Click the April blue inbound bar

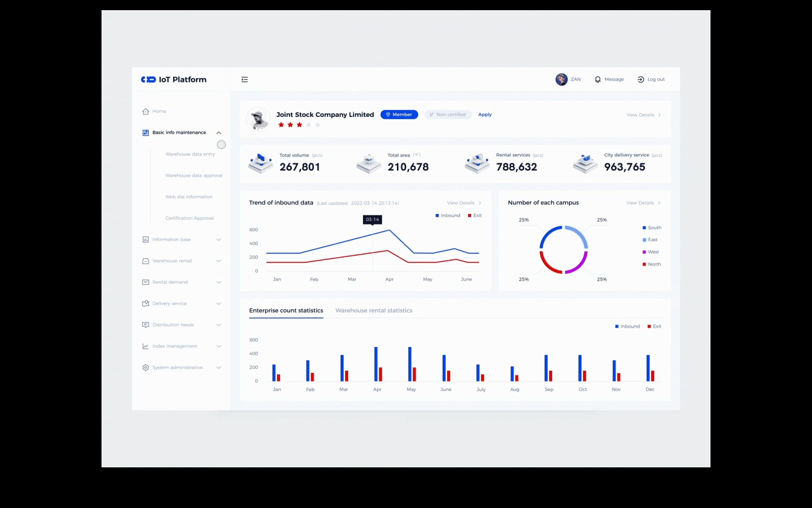point(376,364)
